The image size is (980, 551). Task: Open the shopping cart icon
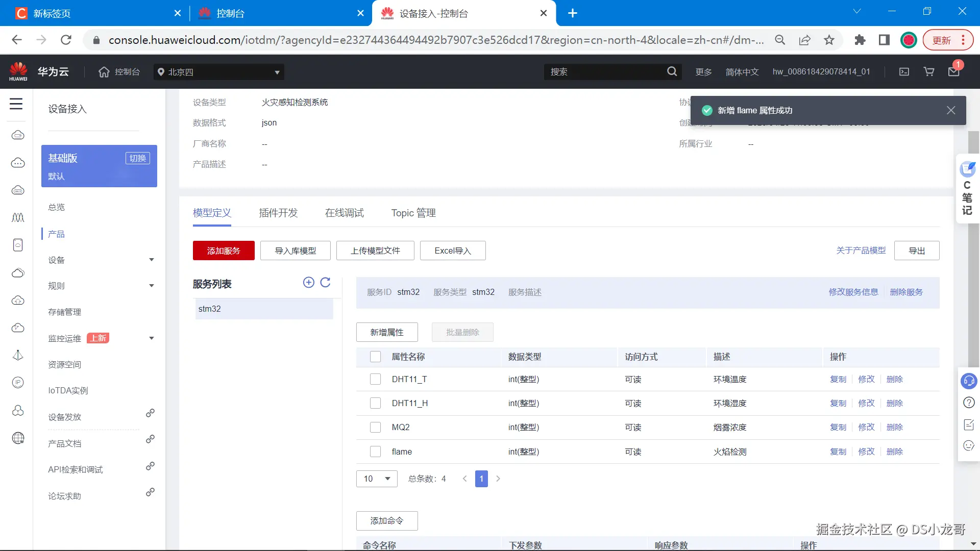pyautogui.click(x=929, y=72)
